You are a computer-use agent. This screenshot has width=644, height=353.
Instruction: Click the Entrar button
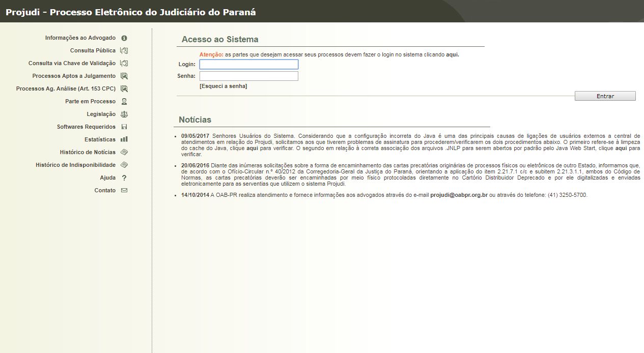point(605,96)
